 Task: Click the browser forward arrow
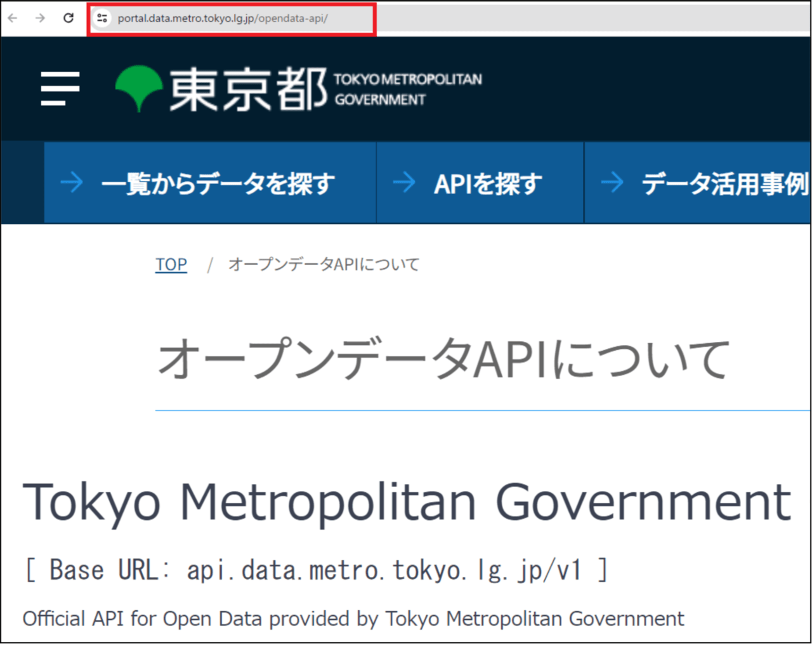41,18
